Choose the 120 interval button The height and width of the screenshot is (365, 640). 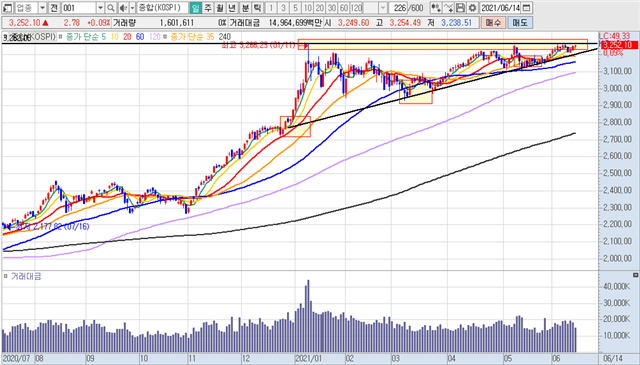[356, 8]
